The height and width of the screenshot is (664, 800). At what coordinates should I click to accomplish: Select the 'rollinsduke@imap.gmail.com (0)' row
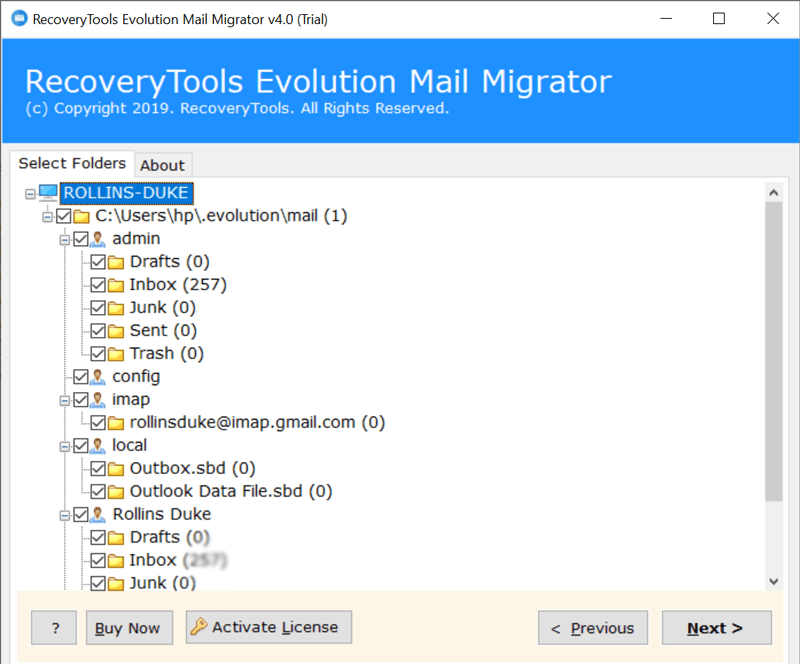pos(257,423)
